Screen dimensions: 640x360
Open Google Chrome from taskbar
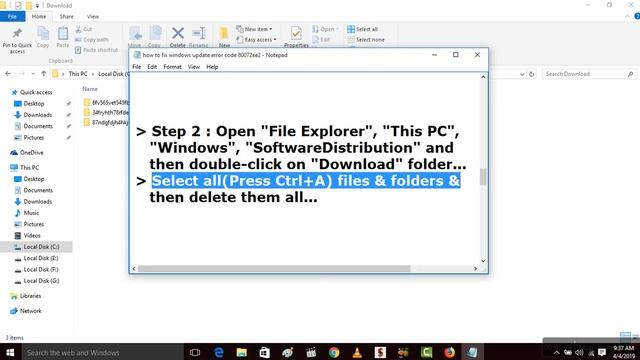pos(334,352)
